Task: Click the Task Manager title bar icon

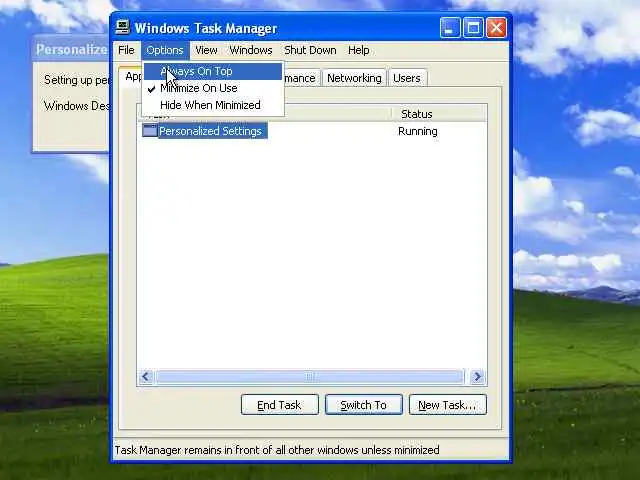Action: click(x=122, y=27)
